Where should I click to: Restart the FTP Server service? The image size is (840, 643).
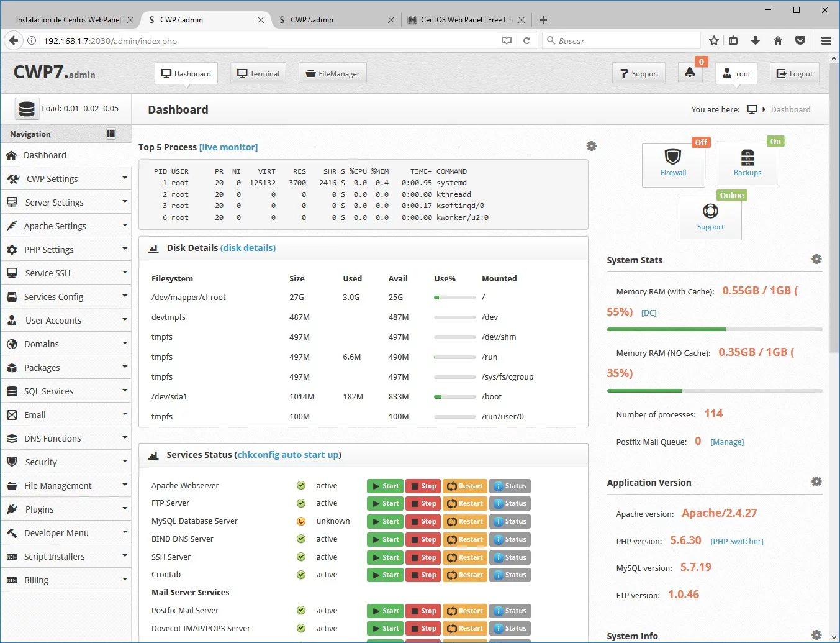tap(465, 503)
